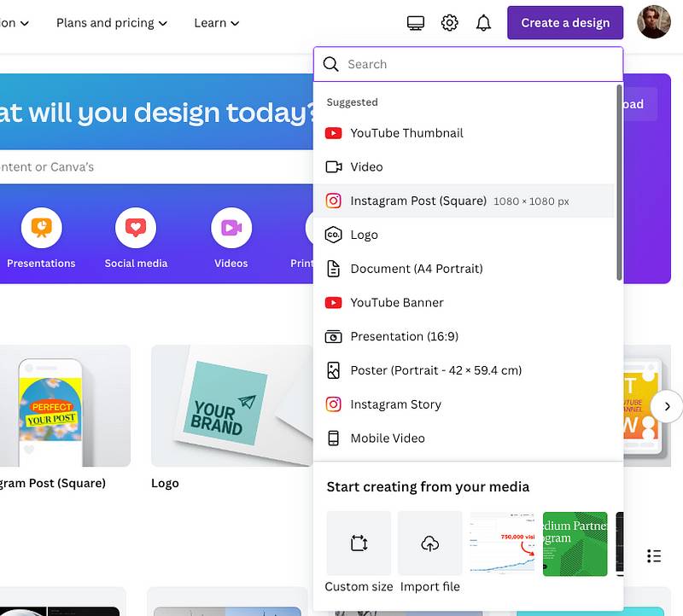Open the desktop app monitor icon
This screenshot has width=683, height=616.
point(416,23)
